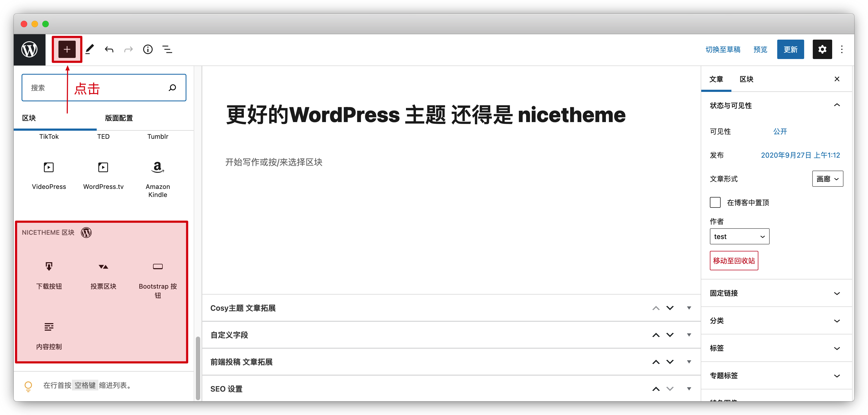Open the block list view outline

point(168,50)
